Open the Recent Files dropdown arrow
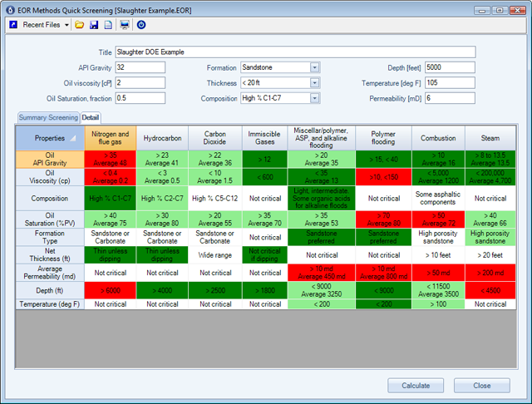Screen dimensions: 532x404 [x=66, y=25]
